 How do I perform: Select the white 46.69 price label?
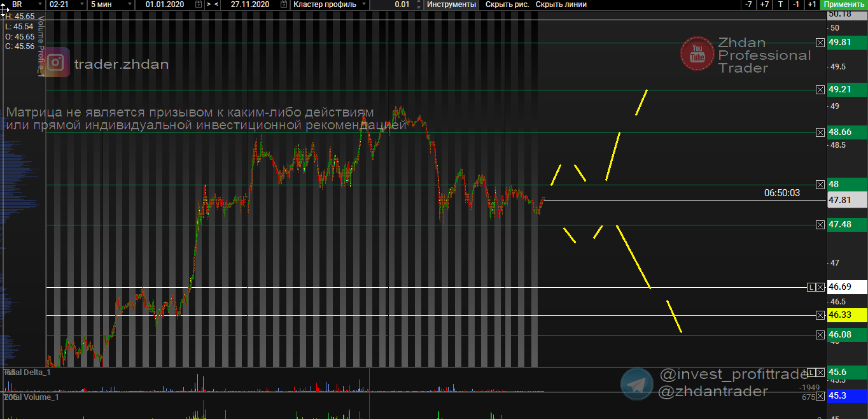847,288
